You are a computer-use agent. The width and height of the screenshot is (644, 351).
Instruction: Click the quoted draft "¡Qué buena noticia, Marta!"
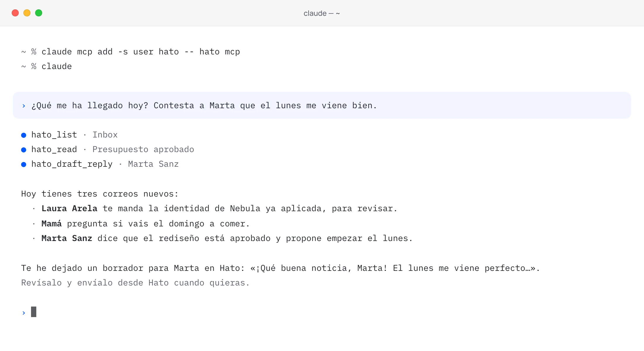(322, 268)
